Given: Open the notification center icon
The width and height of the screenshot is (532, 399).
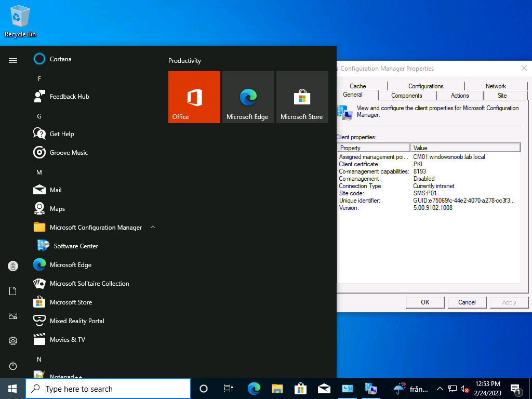Looking at the screenshot, I should (x=516, y=389).
